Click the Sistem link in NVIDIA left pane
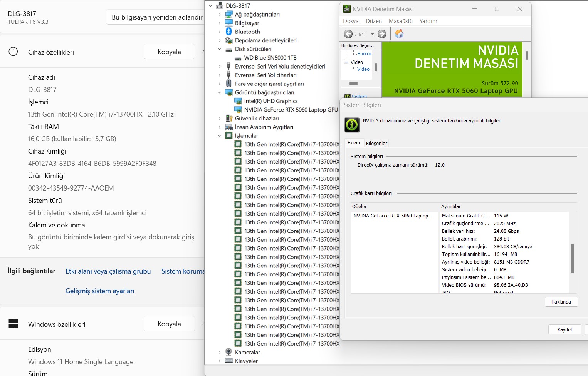This screenshot has height=376, width=588. pyautogui.click(x=359, y=96)
